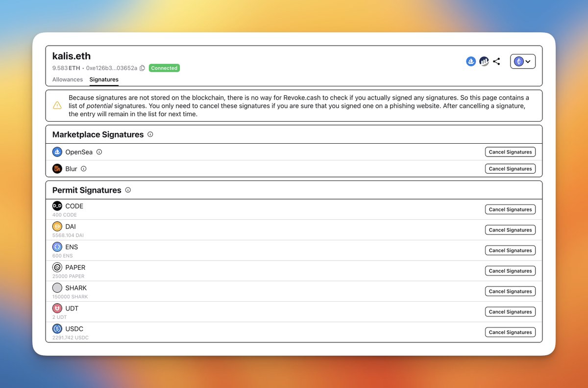Show info tooltip next to Blur

tap(83, 169)
